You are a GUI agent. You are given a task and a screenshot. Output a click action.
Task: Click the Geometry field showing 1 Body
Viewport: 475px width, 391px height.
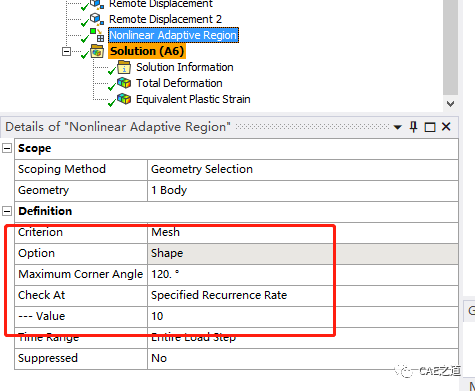tap(303, 191)
